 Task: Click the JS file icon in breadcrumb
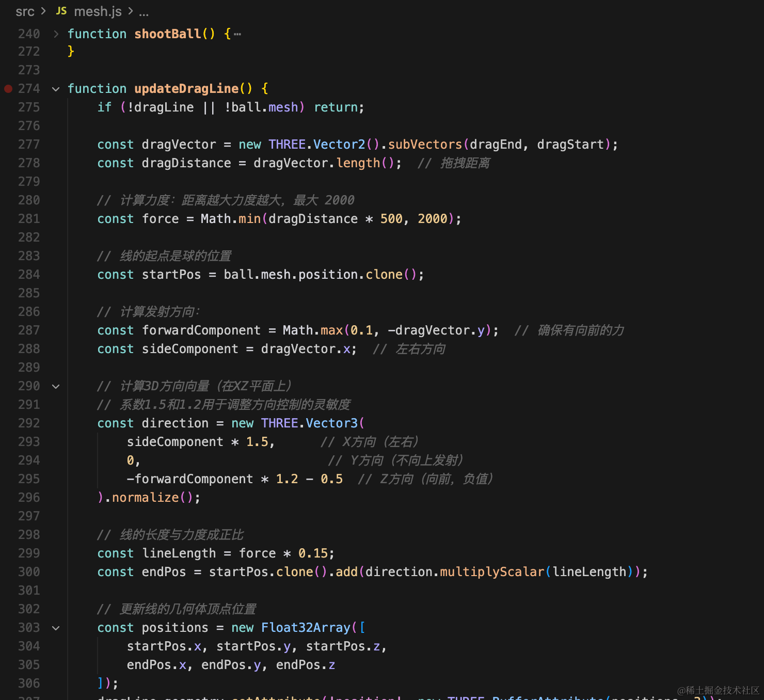[x=61, y=11]
